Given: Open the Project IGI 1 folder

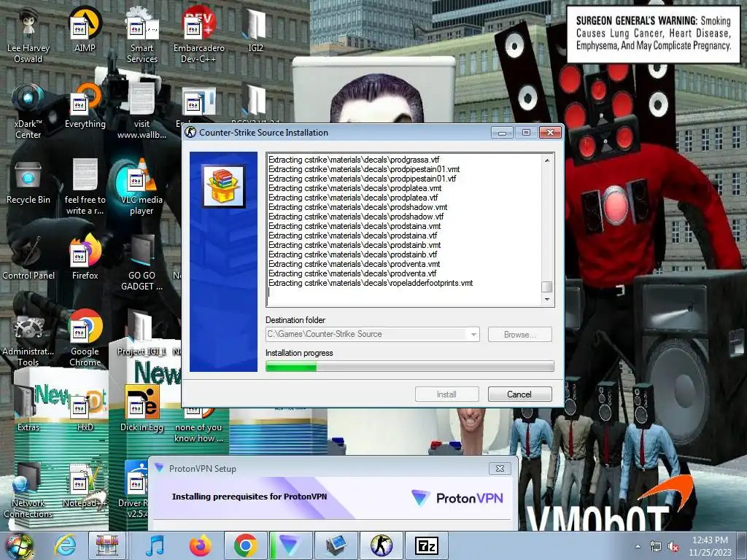Looking at the screenshot, I should pos(142,333).
